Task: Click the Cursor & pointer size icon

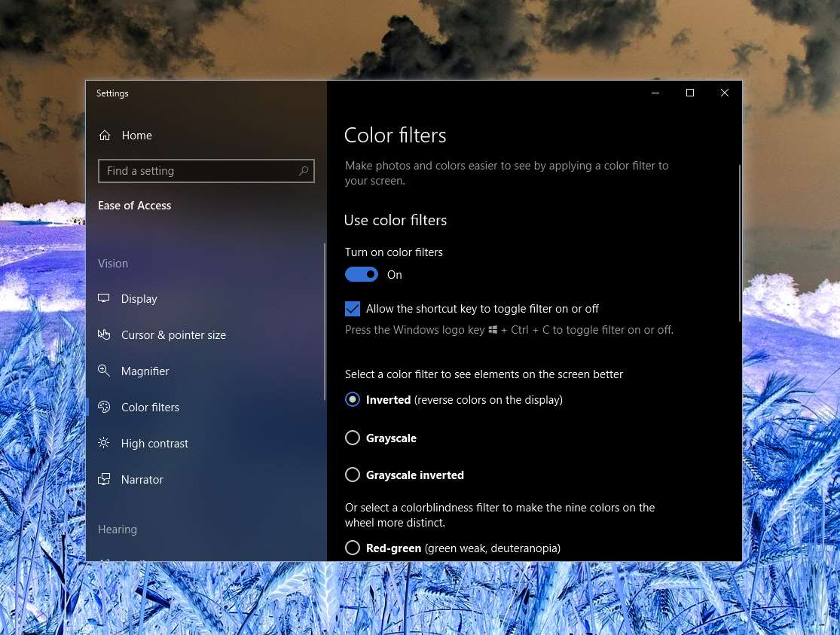Action: [x=104, y=334]
